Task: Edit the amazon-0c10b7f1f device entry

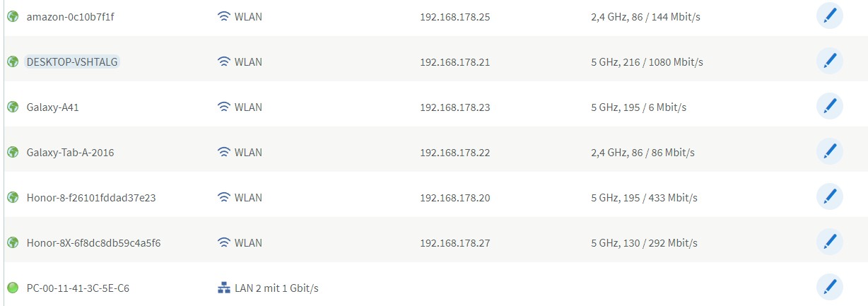Action: [830, 16]
